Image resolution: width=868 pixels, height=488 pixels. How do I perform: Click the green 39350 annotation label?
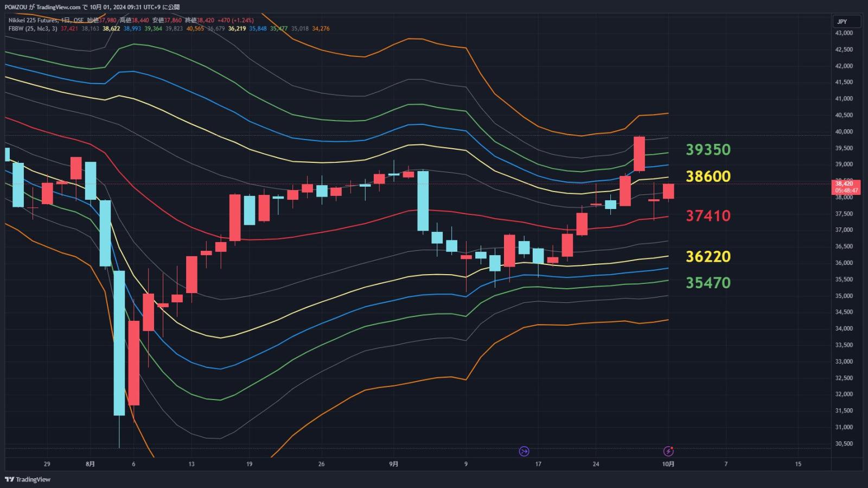pos(708,150)
